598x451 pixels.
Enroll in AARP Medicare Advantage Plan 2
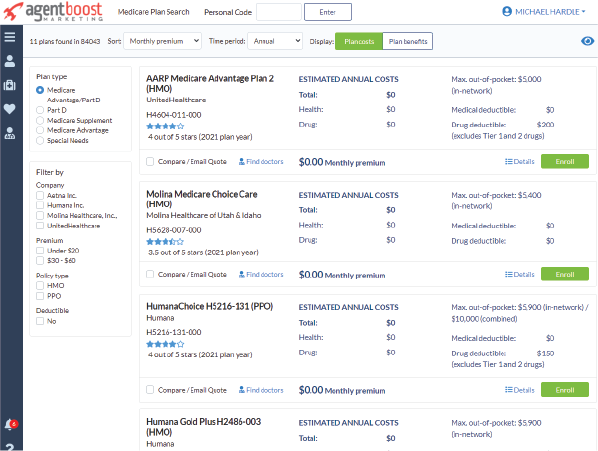[x=565, y=161]
